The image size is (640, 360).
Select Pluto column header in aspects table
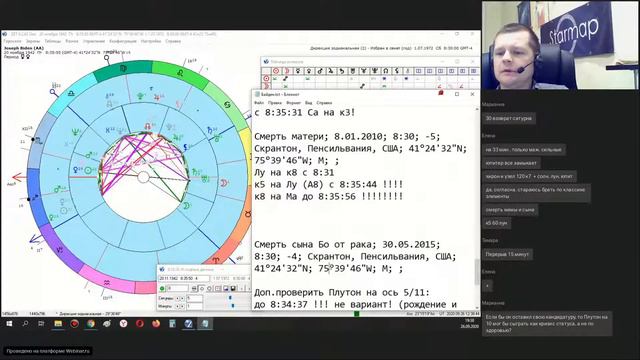(x=374, y=71)
